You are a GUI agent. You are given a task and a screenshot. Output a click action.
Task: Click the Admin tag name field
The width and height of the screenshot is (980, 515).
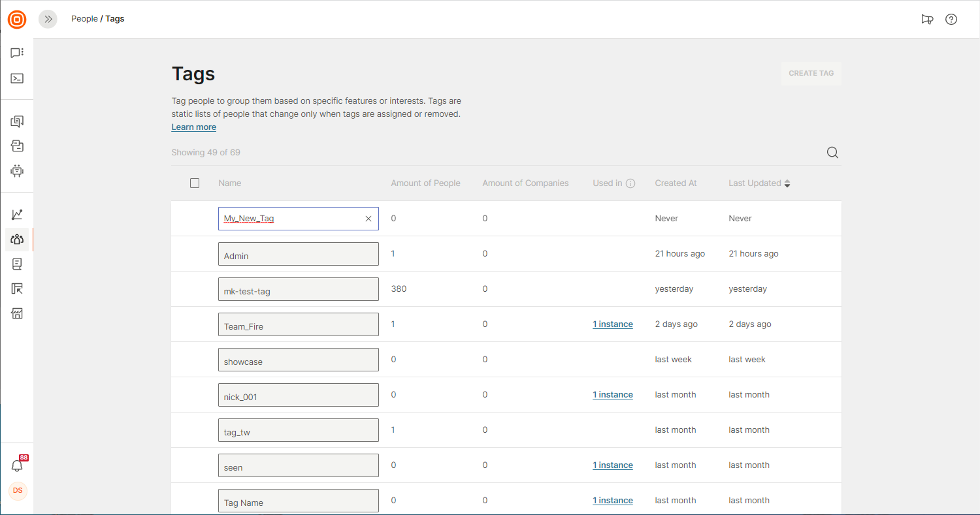(298, 254)
